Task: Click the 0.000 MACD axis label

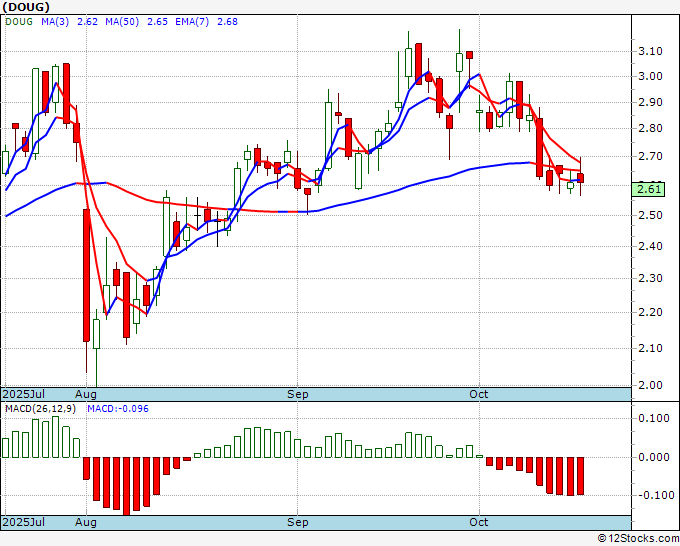Action: (x=654, y=457)
